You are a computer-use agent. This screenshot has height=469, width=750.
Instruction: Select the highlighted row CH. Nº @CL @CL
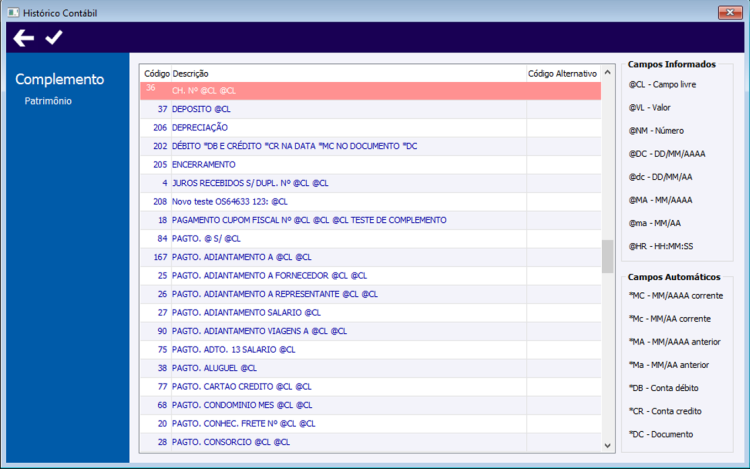tap(371, 91)
